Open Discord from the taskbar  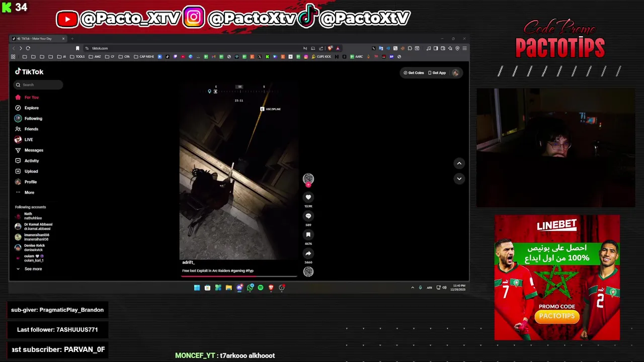[x=239, y=288]
